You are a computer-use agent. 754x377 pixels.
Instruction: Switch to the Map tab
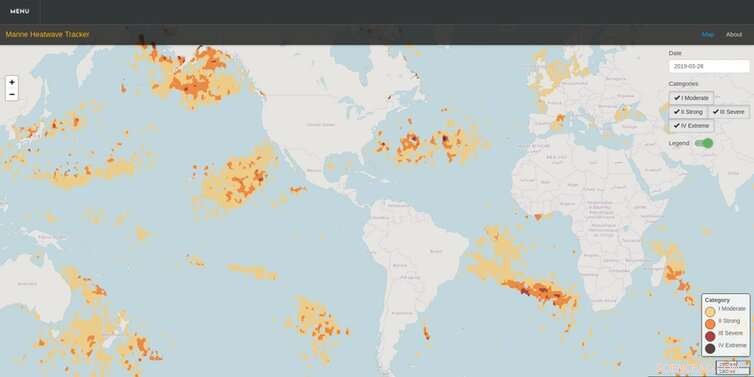point(707,35)
